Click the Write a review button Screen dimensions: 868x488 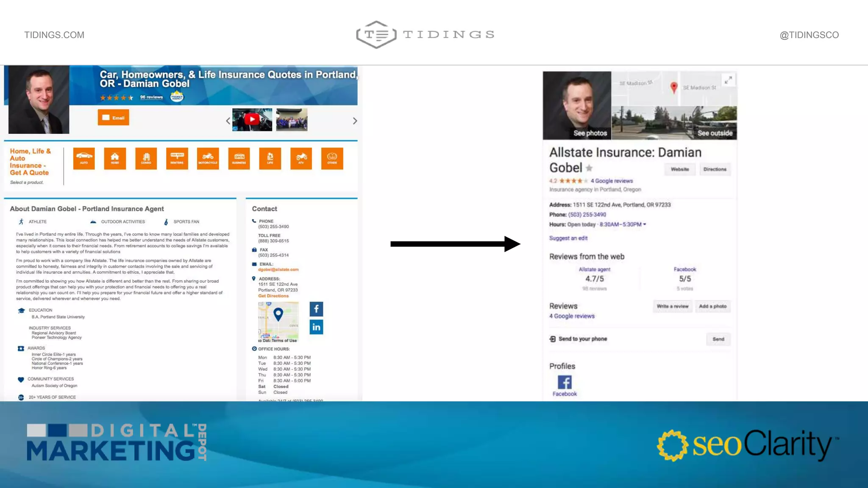pos(672,306)
